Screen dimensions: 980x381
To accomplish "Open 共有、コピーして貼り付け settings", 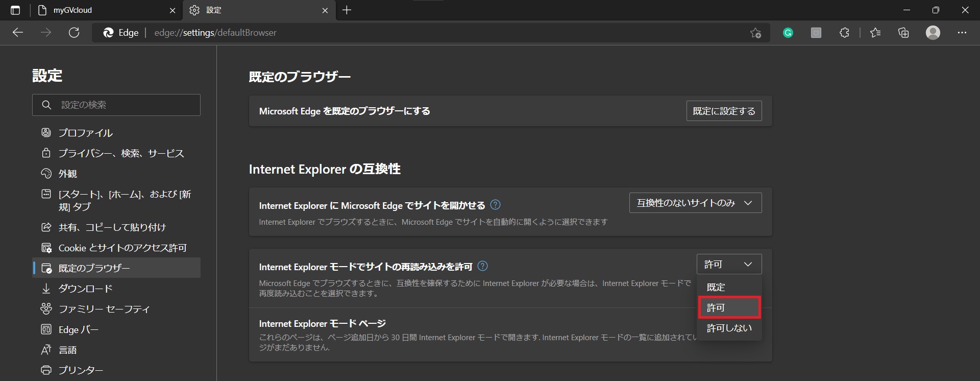I will (x=116, y=227).
